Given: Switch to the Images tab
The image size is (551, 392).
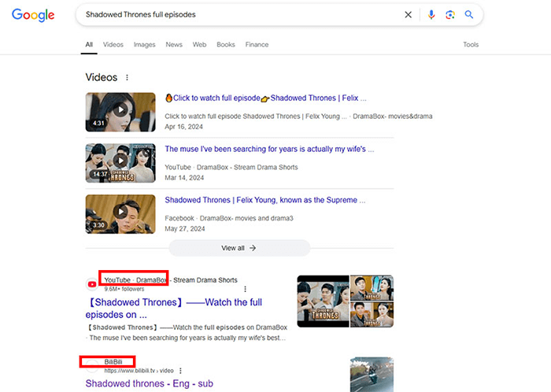Looking at the screenshot, I should tap(144, 45).
